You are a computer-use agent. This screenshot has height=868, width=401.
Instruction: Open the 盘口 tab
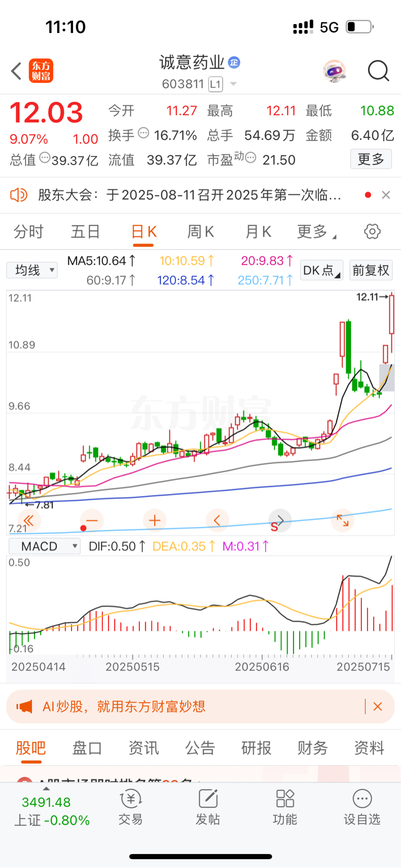(x=87, y=748)
